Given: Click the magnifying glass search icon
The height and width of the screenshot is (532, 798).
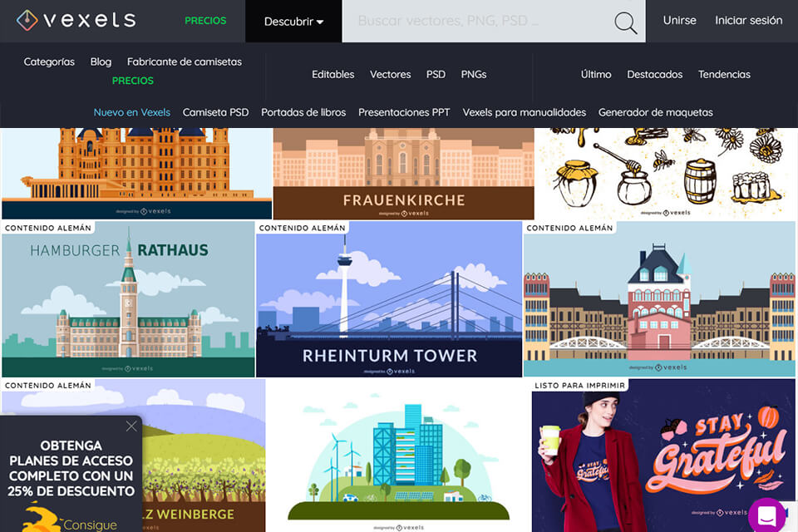Looking at the screenshot, I should click(625, 22).
